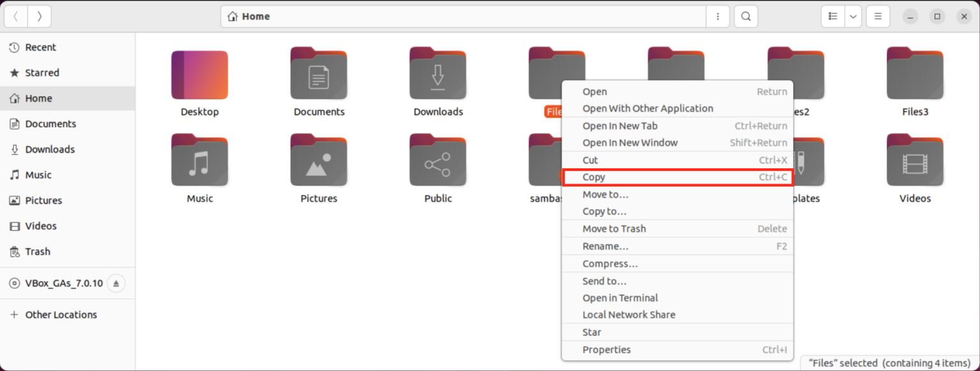Open the Music folder icon in the view
The height and width of the screenshot is (371, 980).
pyautogui.click(x=200, y=159)
